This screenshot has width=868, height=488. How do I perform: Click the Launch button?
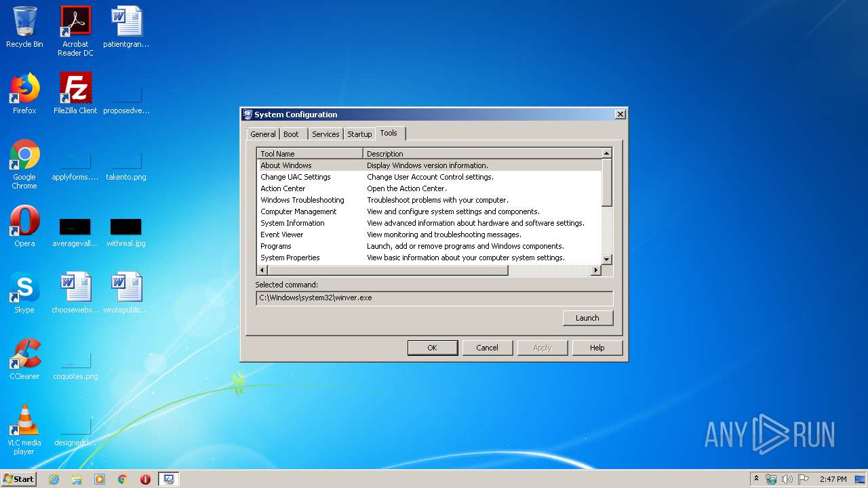588,318
